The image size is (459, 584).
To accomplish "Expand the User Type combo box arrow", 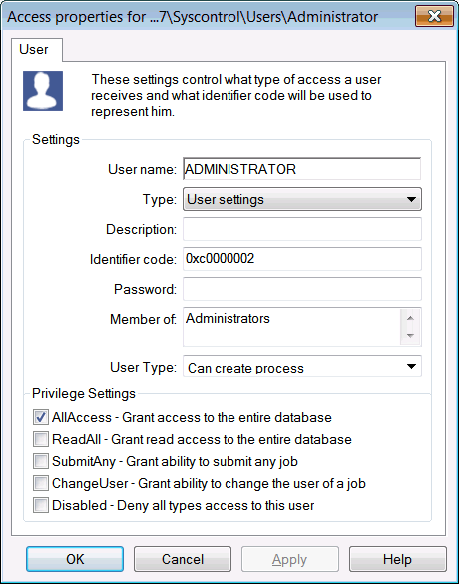I will [x=411, y=366].
